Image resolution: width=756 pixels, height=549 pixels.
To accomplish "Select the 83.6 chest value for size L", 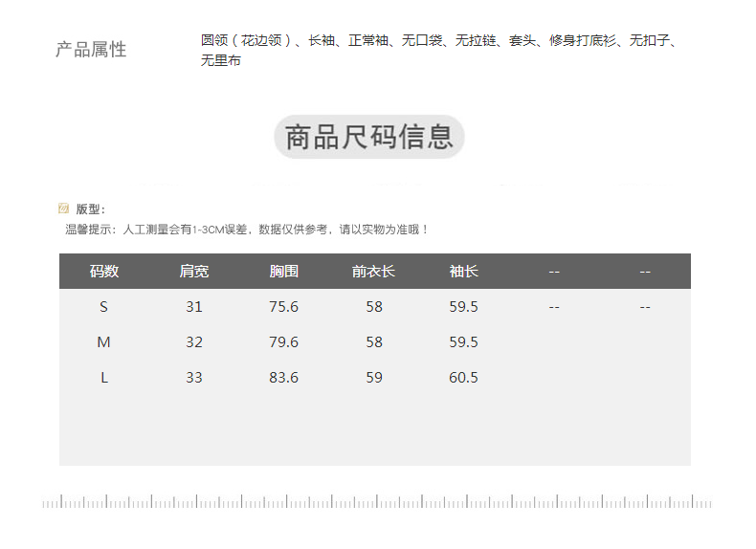I will [x=284, y=378].
